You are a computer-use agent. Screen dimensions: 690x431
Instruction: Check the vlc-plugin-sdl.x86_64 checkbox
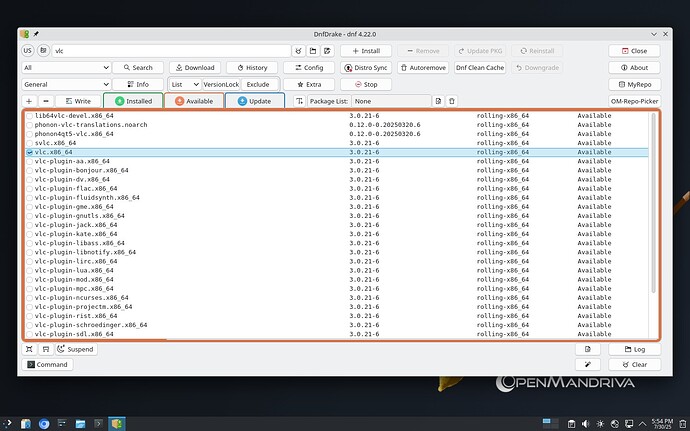pyautogui.click(x=29, y=334)
